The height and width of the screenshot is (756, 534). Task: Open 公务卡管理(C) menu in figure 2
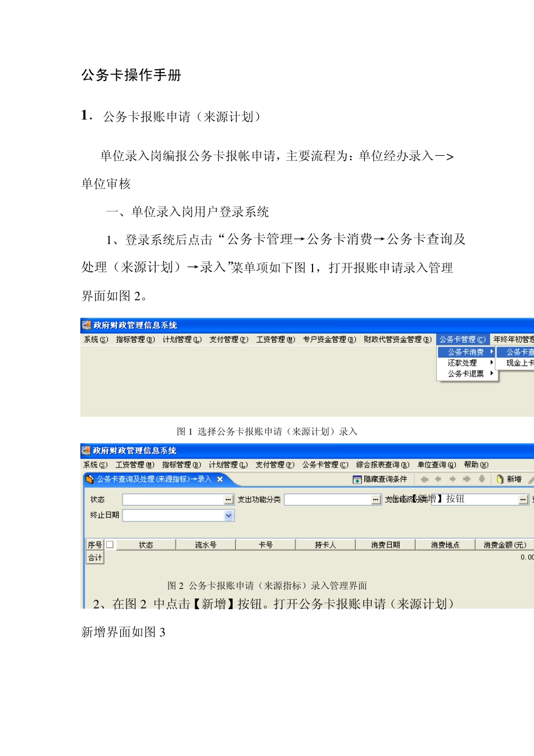[x=325, y=465]
